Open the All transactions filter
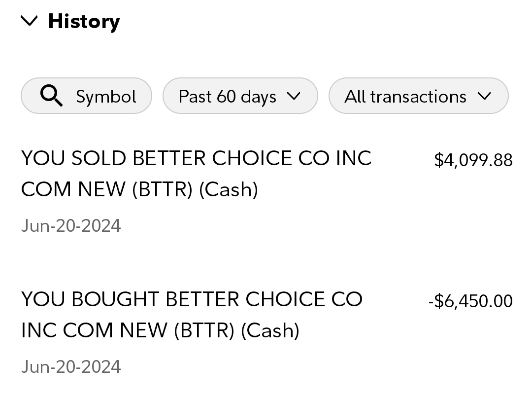 click(x=405, y=96)
